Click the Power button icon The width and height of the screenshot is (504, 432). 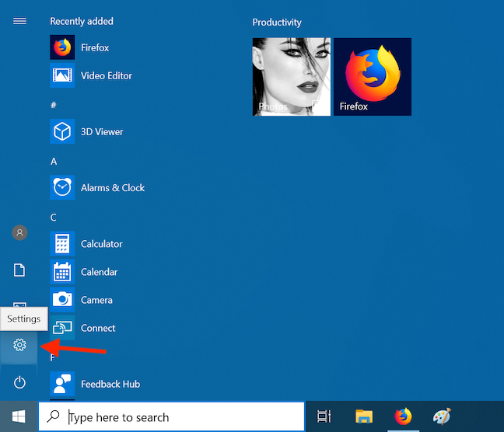(x=19, y=382)
